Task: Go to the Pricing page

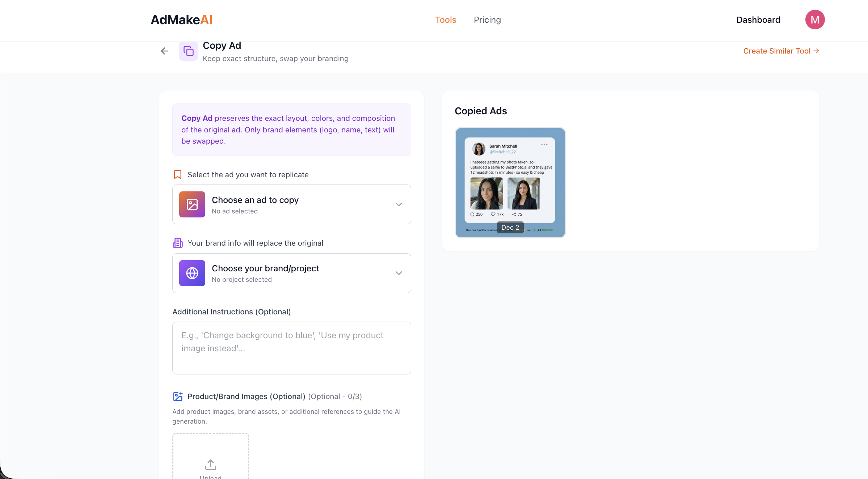Action: coord(487,20)
